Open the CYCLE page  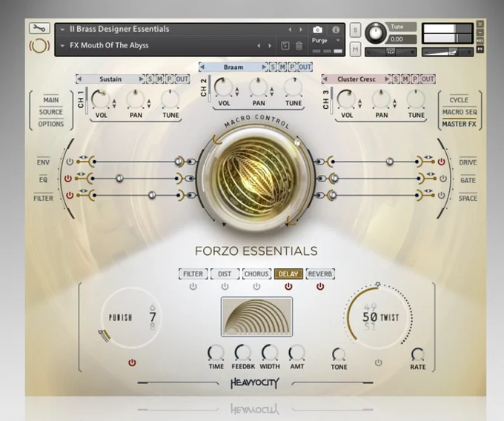459,100
